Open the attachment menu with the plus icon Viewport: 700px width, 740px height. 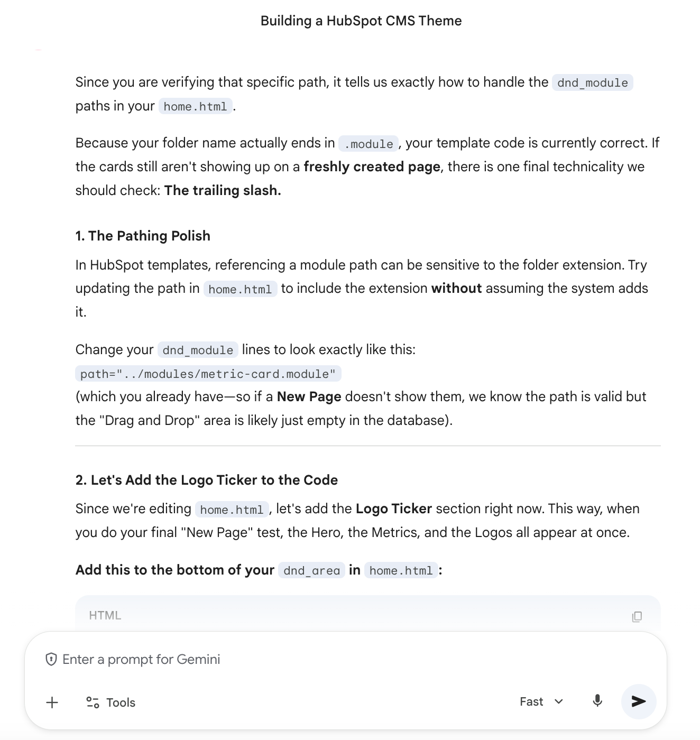(52, 702)
